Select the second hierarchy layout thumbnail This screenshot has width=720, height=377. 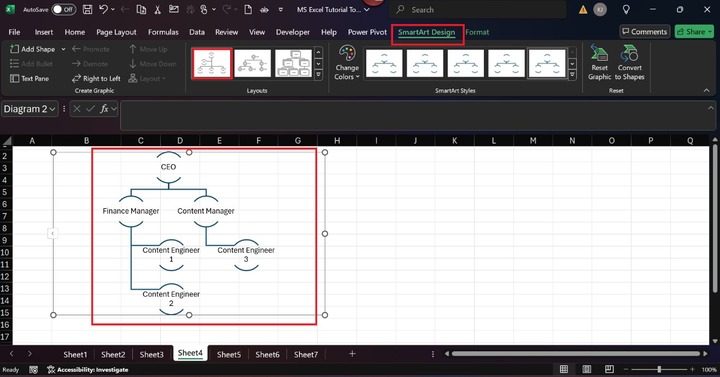click(x=253, y=63)
